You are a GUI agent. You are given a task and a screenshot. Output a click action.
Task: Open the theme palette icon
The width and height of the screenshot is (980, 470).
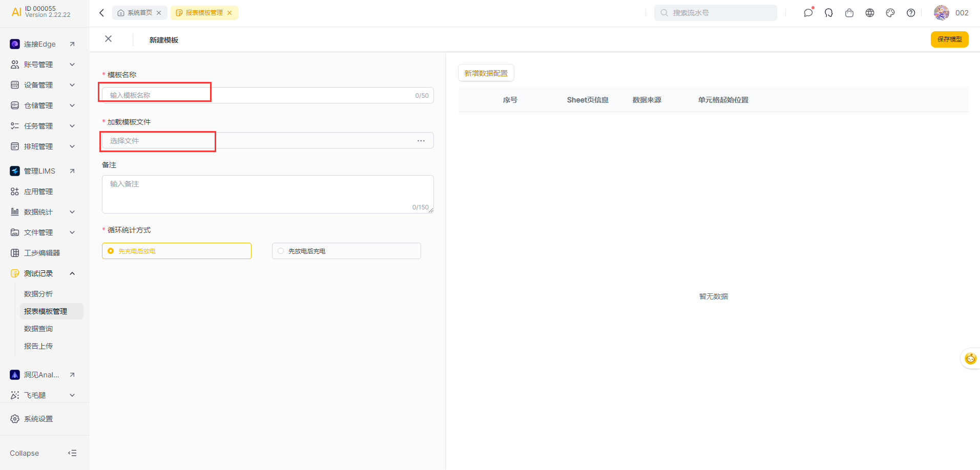[890, 13]
